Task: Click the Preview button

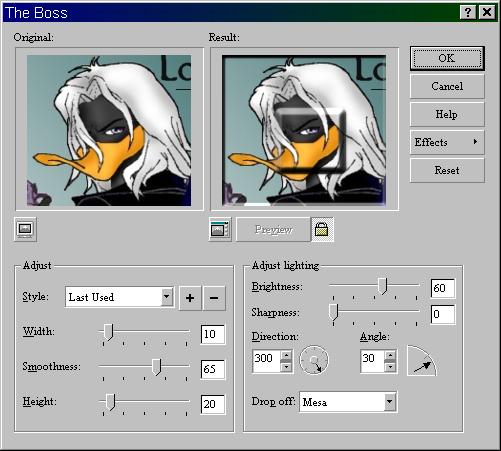Action: tap(273, 229)
